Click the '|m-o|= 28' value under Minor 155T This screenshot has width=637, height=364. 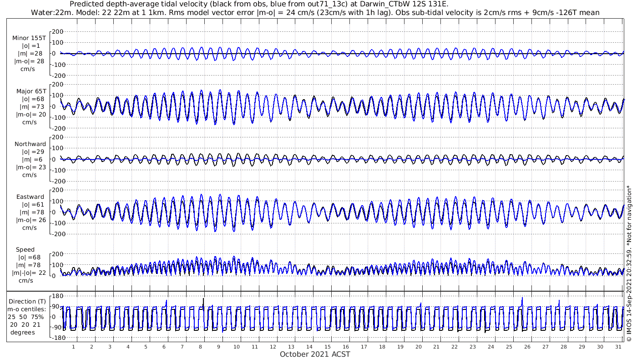pyautogui.click(x=29, y=61)
